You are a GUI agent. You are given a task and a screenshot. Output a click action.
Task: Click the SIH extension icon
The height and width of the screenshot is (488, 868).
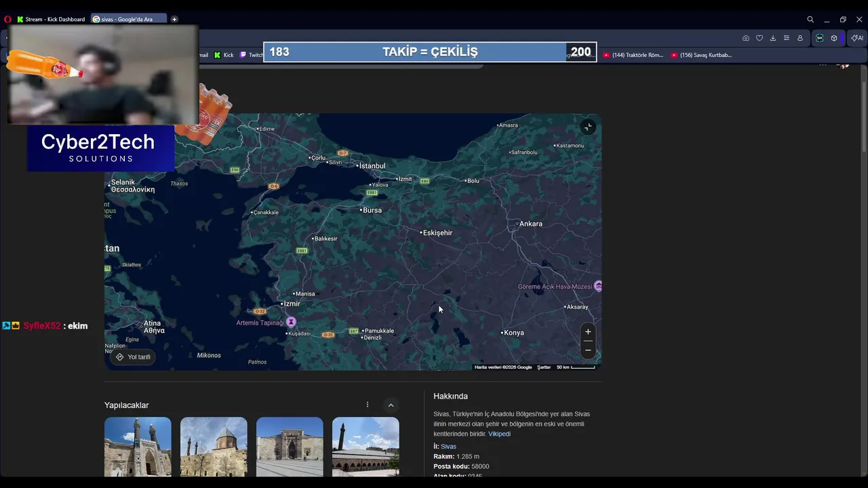pyautogui.click(x=819, y=38)
